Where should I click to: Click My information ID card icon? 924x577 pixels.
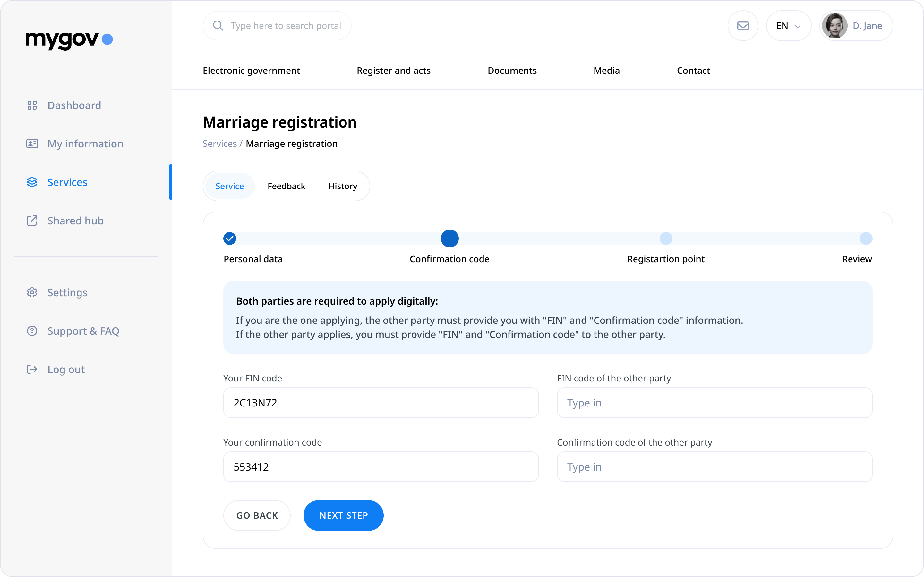pos(32,144)
